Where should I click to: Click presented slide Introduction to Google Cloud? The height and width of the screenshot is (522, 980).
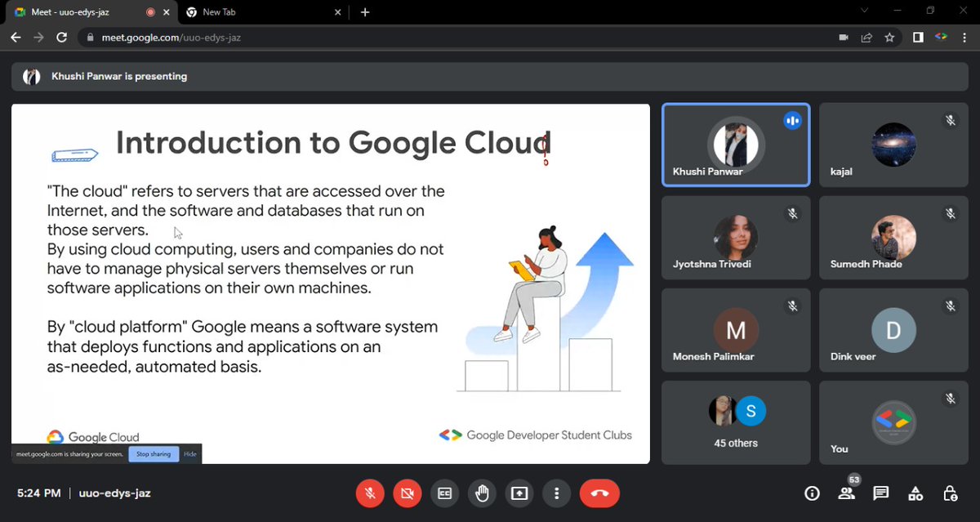[x=331, y=283]
